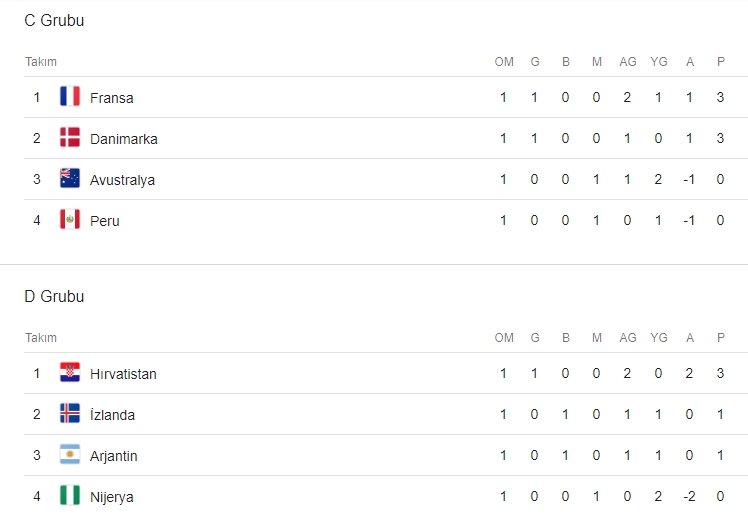Screen dimensions: 748x524
Task: Click the Argentina flag icon
Action: (x=70, y=455)
